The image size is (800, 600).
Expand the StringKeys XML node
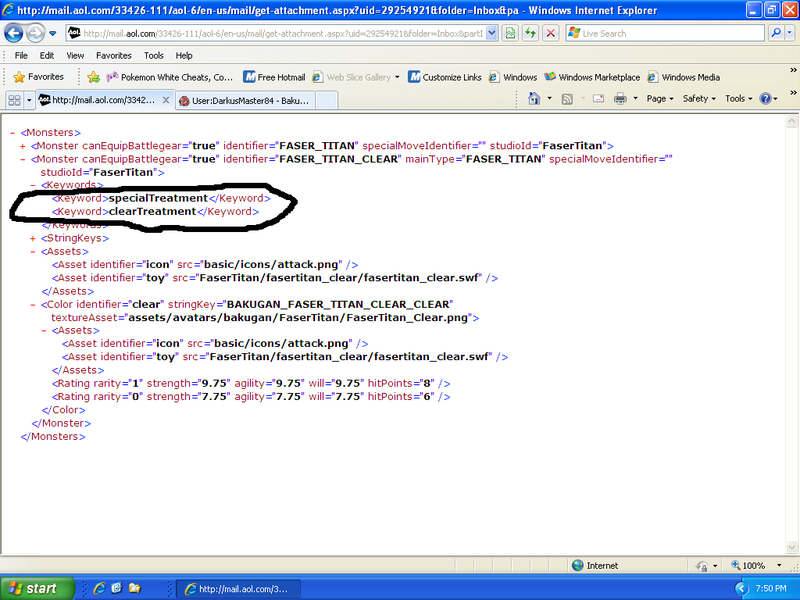34,238
